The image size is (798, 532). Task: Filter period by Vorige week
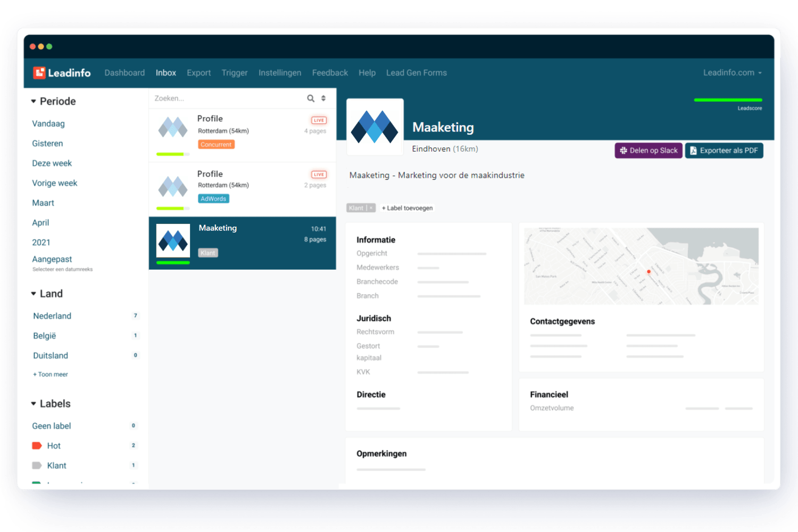click(x=55, y=183)
